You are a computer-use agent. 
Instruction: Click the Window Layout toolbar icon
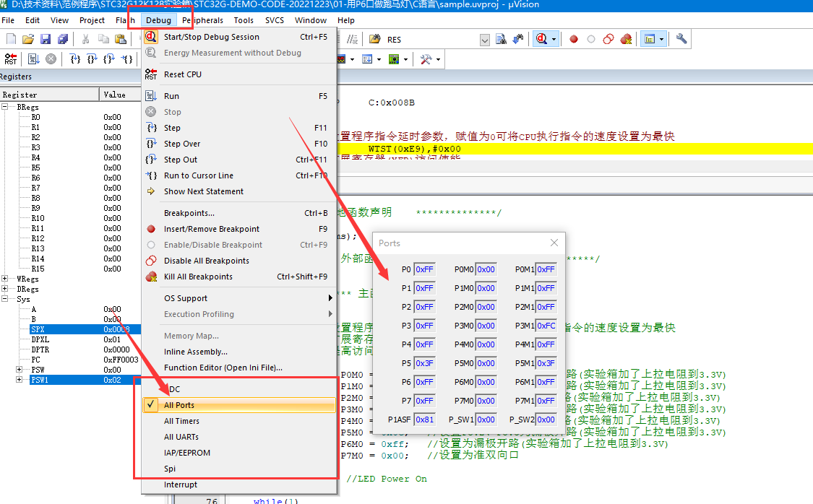(x=650, y=39)
